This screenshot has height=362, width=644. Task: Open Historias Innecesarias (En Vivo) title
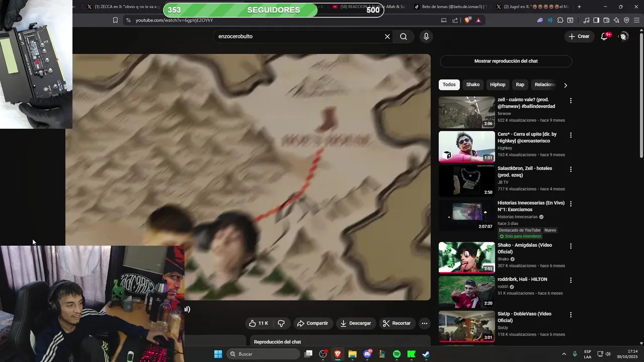pyautogui.click(x=531, y=206)
